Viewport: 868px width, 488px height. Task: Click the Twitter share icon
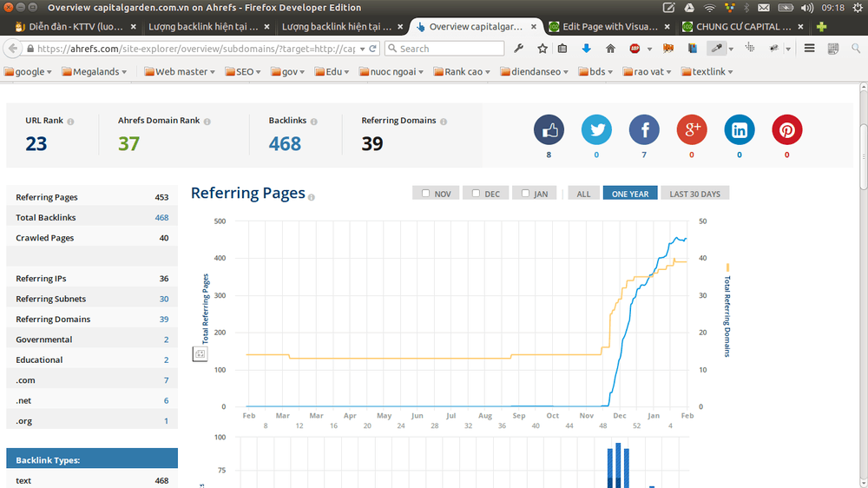596,129
